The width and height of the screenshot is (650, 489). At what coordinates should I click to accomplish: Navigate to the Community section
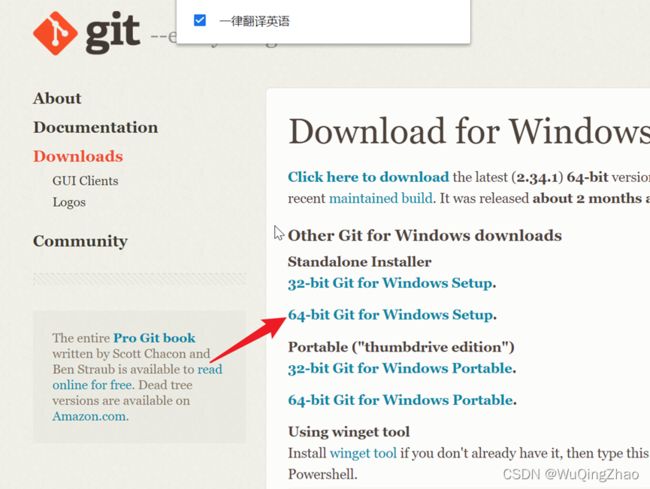pos(80,241)
